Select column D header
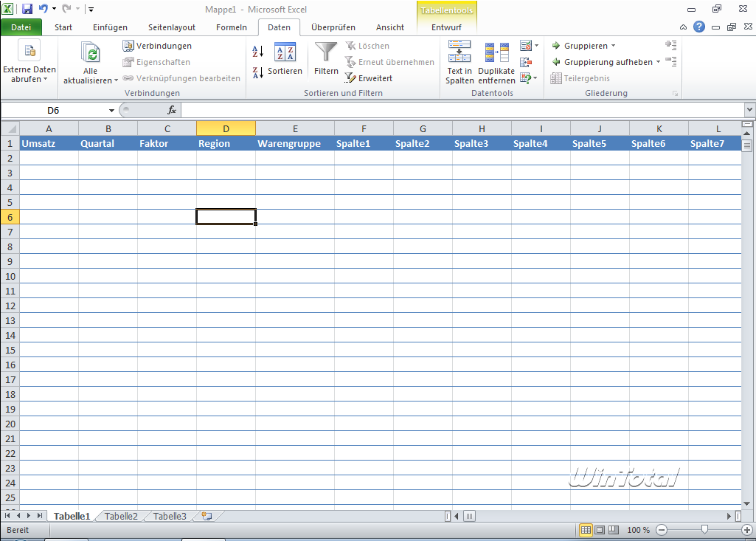The width and height of the screenshot is (756, 541). (x=226, y=128)
